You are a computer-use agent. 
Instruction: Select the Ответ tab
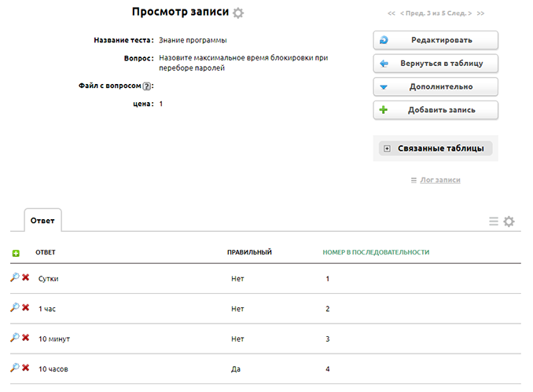tap(42, 221)
